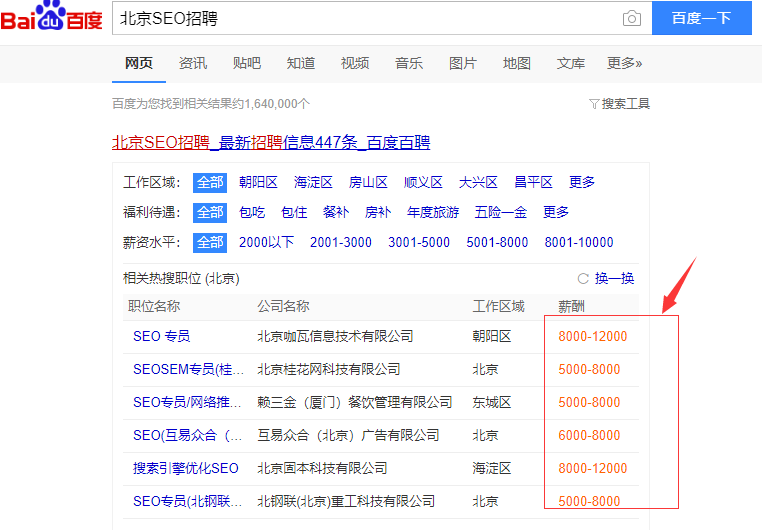The image size is (762, 530).
Task: Select 朝阳区 work area filter
Action: 258,182
